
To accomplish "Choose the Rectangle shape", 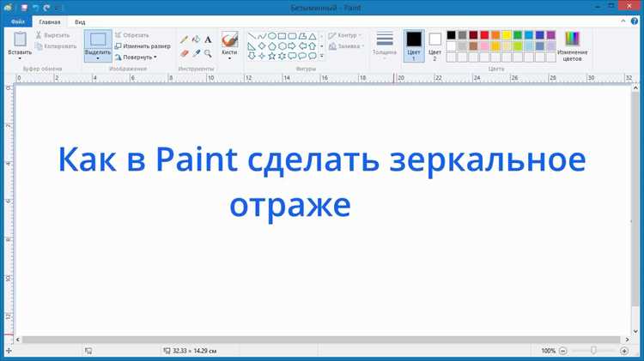I will [282, 36].
